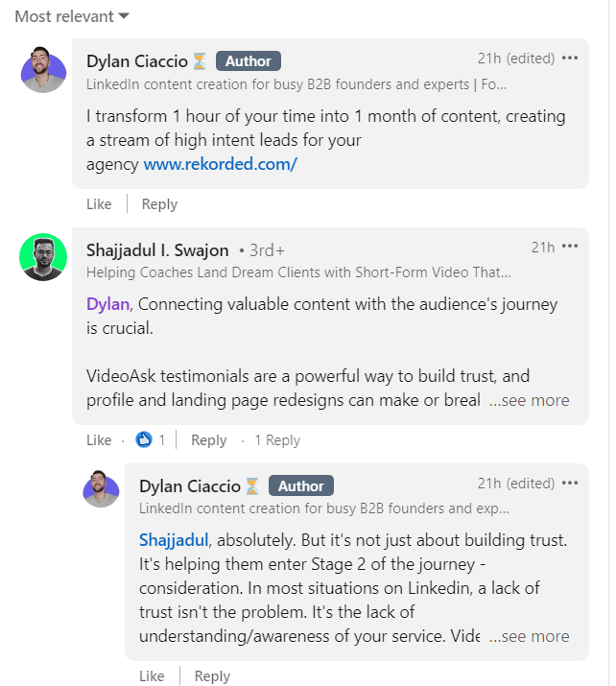Open the Most relevant sort dropdown
The image size is (616, 686).
[72, 16]
